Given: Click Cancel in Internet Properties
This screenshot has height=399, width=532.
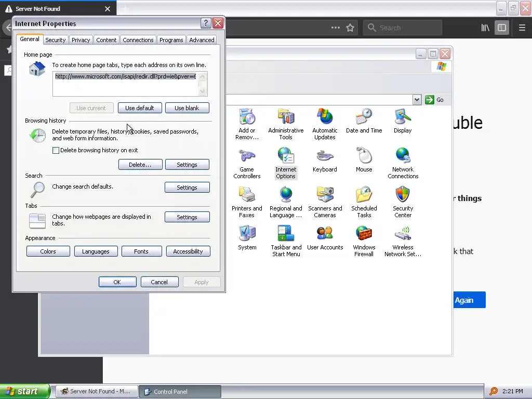Looking at the screenshot, I should point(159,282).
